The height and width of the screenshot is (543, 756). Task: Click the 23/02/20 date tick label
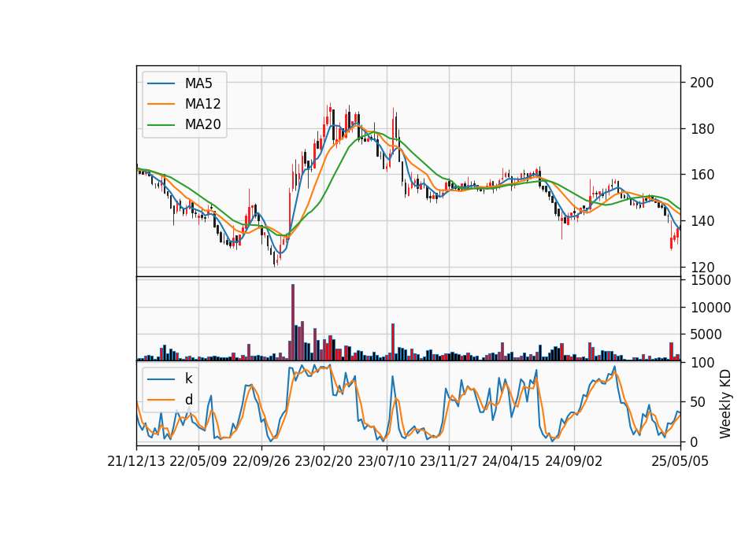[x=324, y=461]
